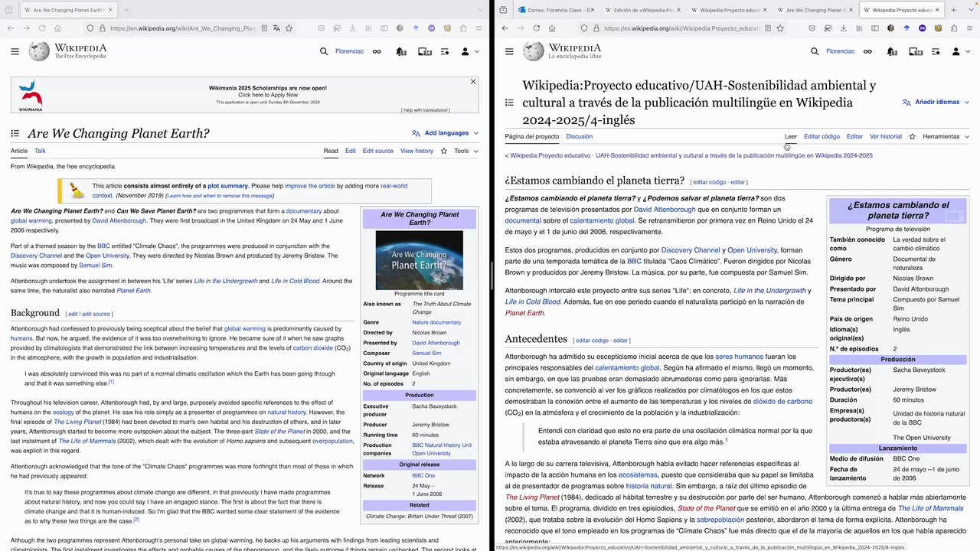Open new tab in right browser window
This screenshot has width=980, height=551.
tap(954, 10)
